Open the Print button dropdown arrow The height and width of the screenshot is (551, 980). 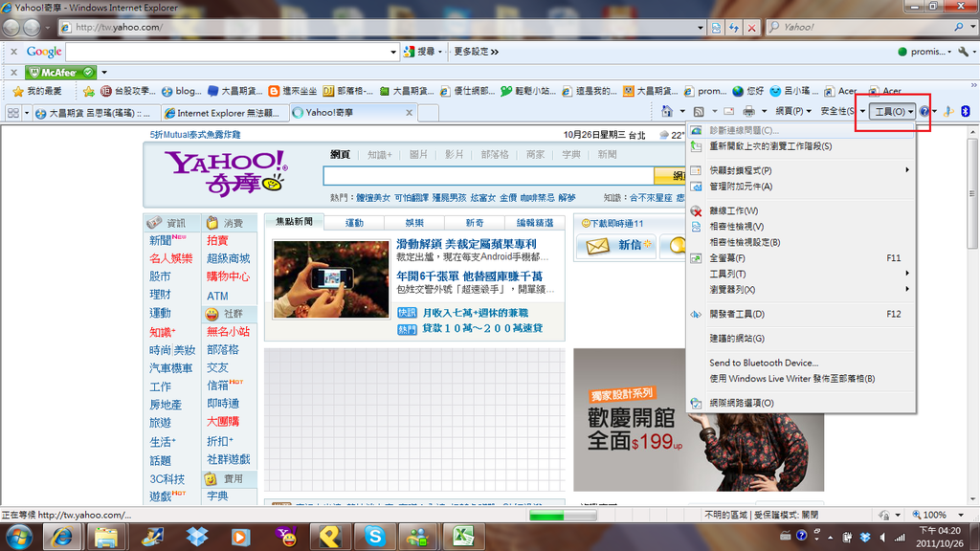click(x=764, y=112)
